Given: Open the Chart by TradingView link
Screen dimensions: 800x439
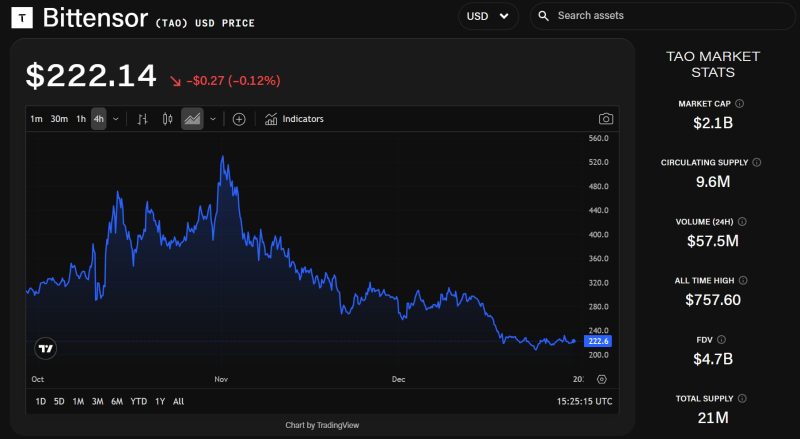Looking at the screenshot, I should [x=322, y=425].
